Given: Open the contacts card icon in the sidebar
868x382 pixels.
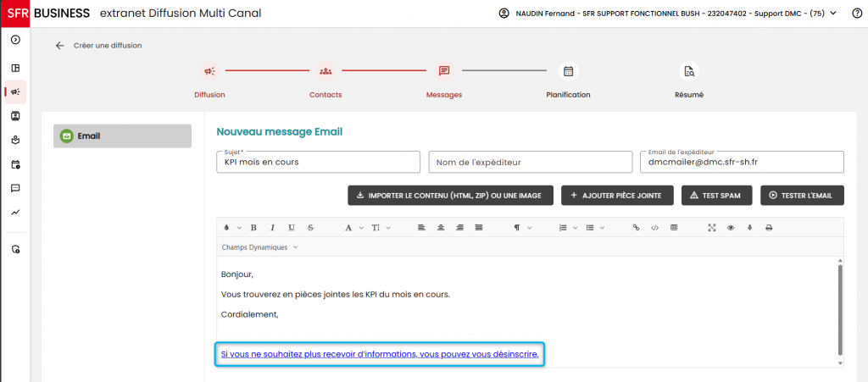Looking at the screenshot, I should (15, 116).
